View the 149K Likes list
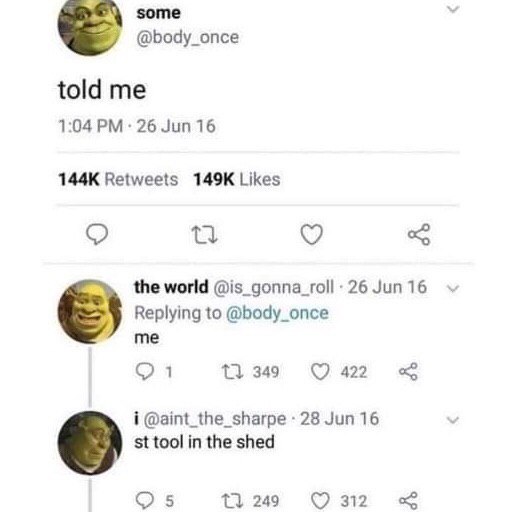 coord(237,179)
